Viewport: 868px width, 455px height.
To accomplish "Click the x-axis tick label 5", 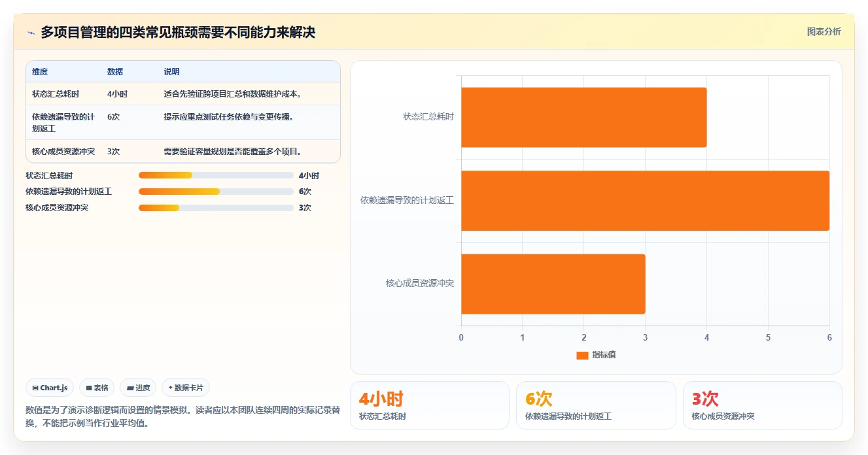I will click(x=768, y=338).
